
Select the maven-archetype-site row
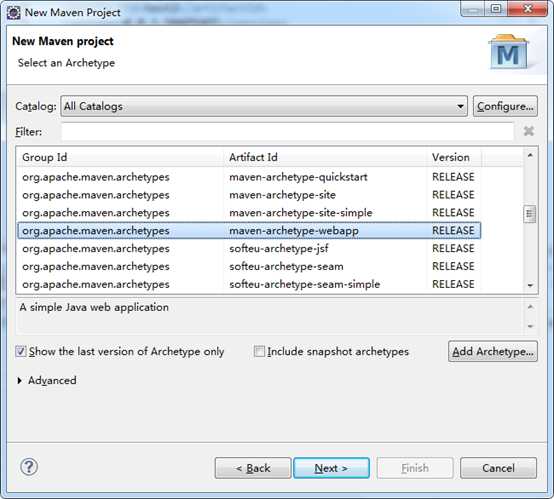tap(249, 195)
